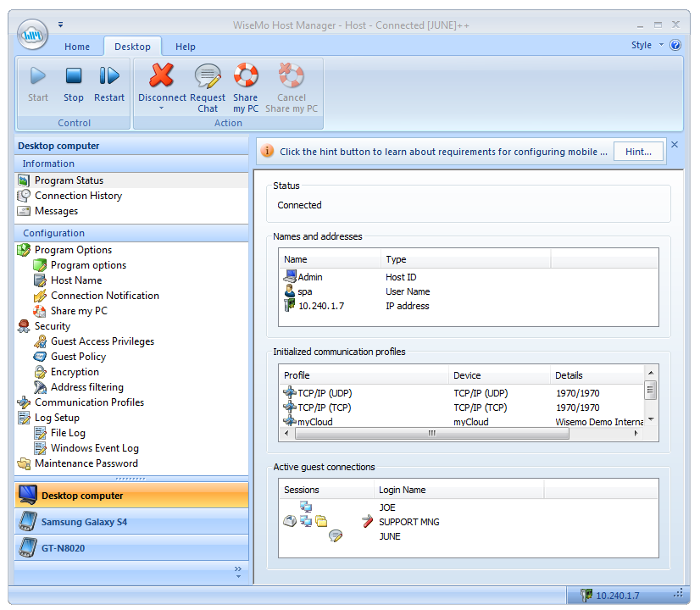Click the Login Name column header
Screen dimensions: 700x610
click(x=459, y=490)
